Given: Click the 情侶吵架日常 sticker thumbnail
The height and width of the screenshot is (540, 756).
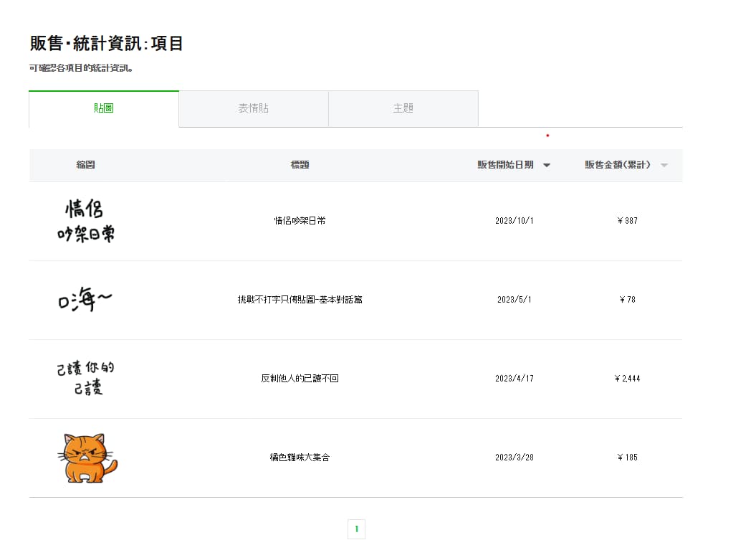Looking at the screenshot, I should 86,221.
